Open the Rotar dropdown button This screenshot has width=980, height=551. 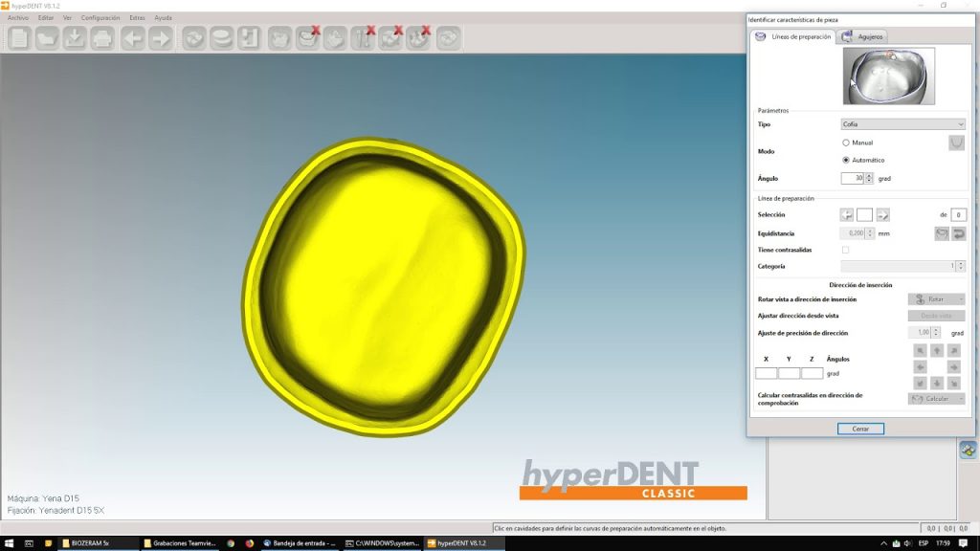point(936,299)
